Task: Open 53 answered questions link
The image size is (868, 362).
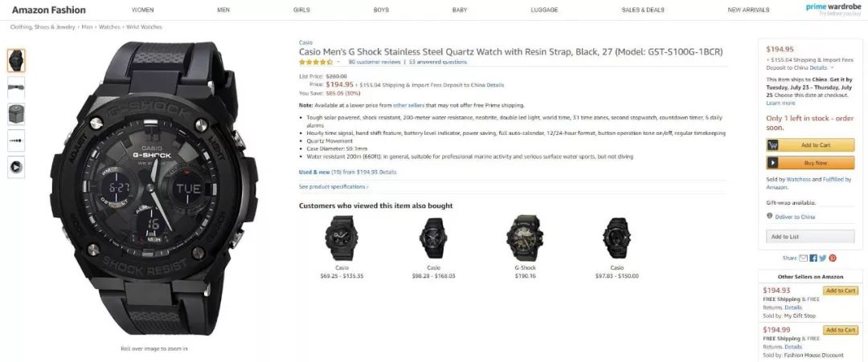Action: click(438, 63)
